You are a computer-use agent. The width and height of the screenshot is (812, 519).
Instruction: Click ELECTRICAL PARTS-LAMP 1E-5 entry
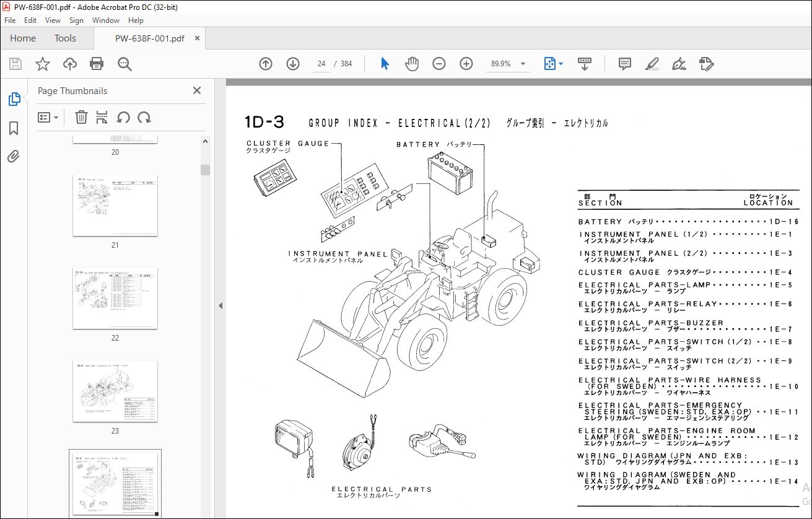686,287
